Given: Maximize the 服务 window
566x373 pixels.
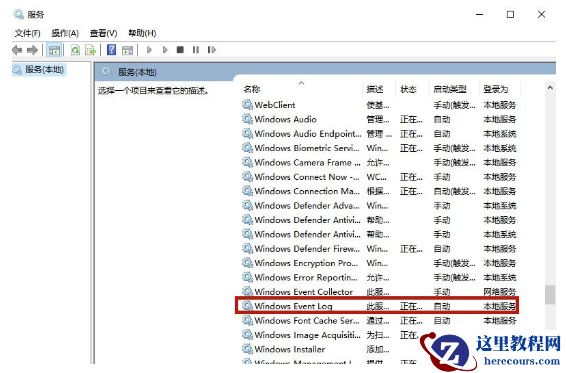Looking at the screenshot, I should tap(510, 14).
